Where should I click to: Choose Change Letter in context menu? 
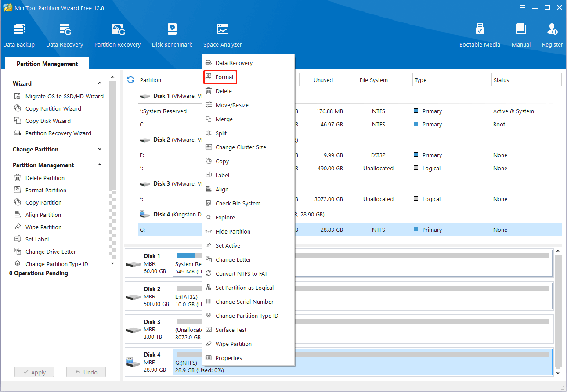coord(248,260)
